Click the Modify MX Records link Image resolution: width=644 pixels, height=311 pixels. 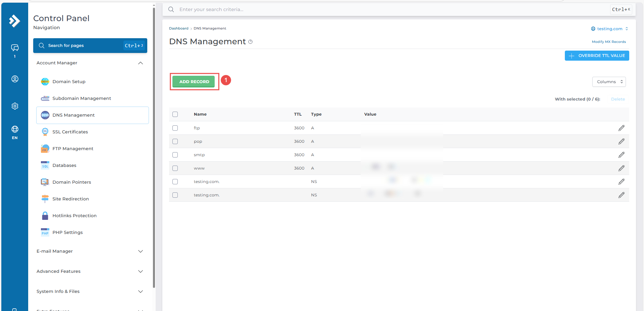(608, 42)
